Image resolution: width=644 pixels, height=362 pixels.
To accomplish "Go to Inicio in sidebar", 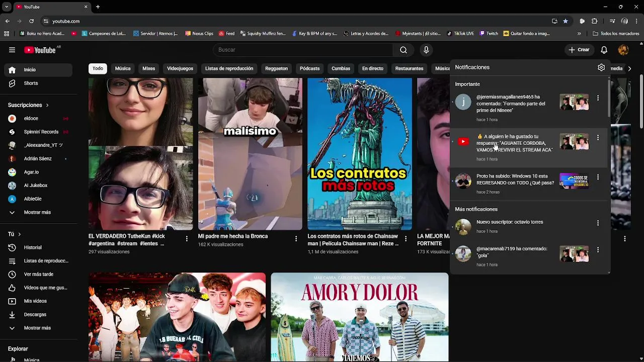I will [x=38, y=70].
